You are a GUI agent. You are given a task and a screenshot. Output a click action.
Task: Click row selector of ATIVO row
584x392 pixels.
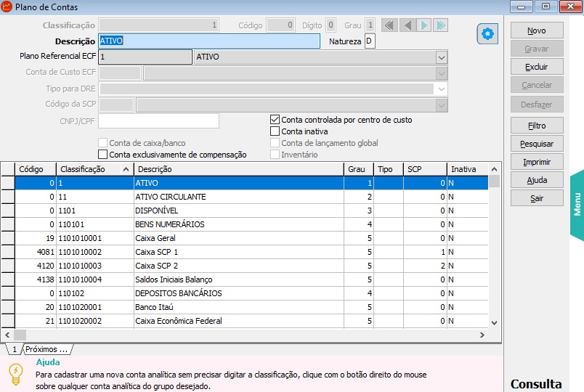coord(7,183)
